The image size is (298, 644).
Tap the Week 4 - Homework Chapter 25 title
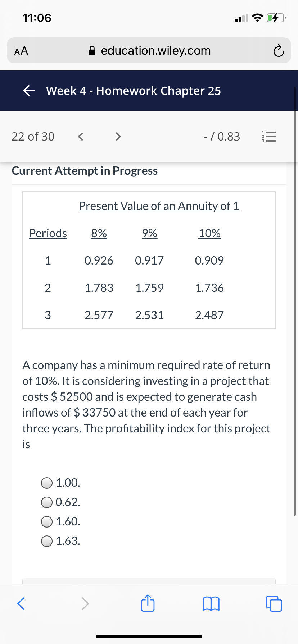(x=134, y=91)
